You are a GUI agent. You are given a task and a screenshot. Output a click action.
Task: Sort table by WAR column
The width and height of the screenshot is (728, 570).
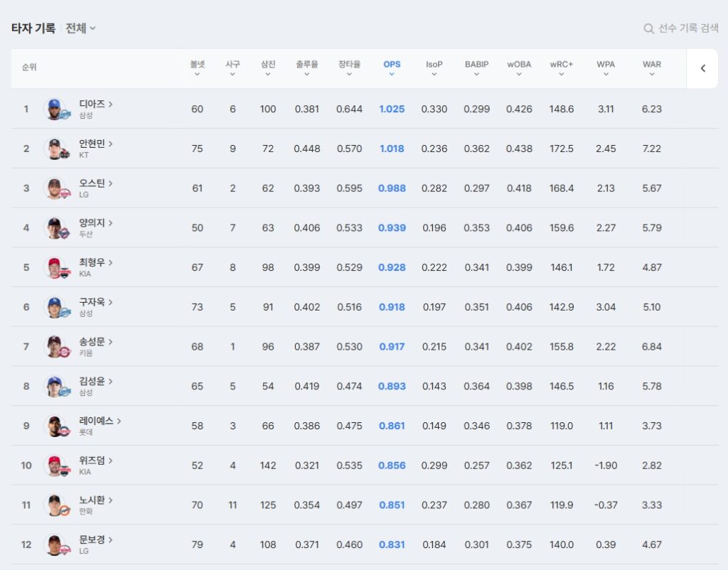pyautogui.click(x=651, y=68)
